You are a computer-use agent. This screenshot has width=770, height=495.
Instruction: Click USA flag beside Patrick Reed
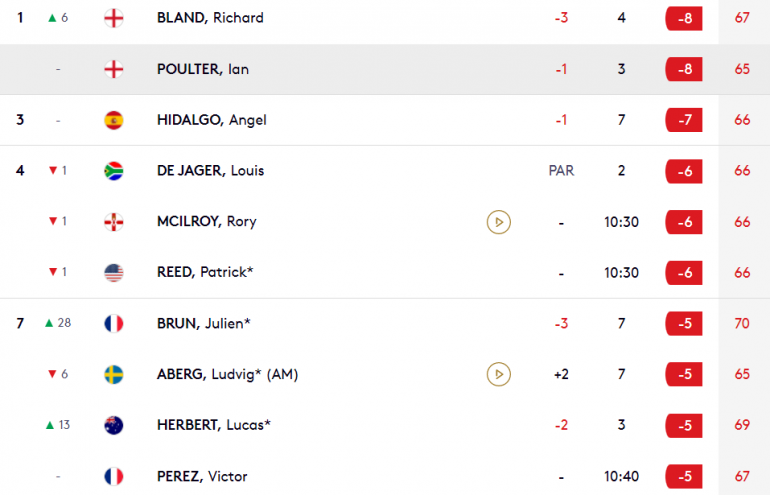click(113, 273)
